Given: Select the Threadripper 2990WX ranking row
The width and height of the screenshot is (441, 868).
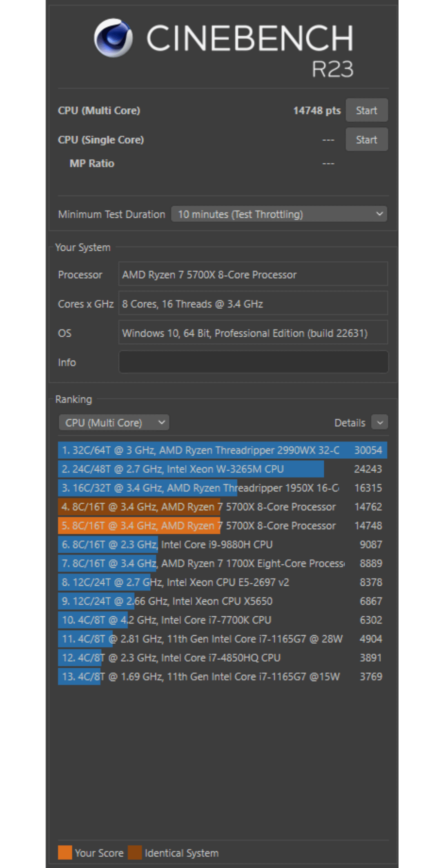Looking at the screenshot, I should [223, 450].
